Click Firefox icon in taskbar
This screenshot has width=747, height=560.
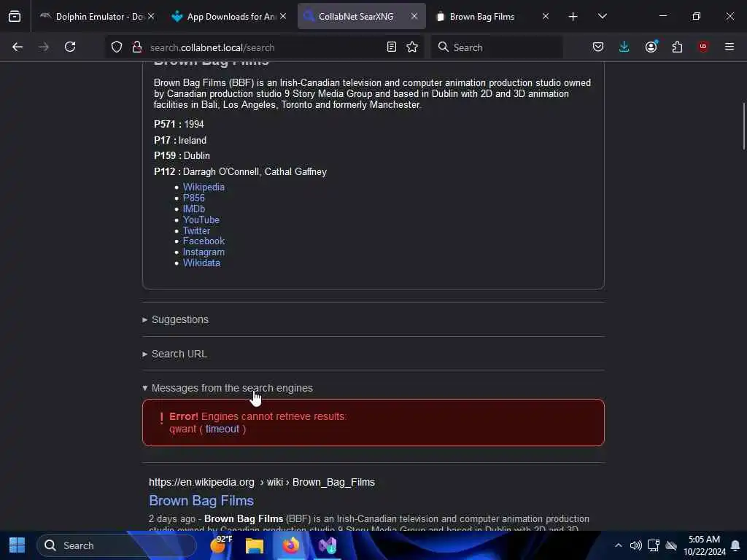click(x=290, y=545)
